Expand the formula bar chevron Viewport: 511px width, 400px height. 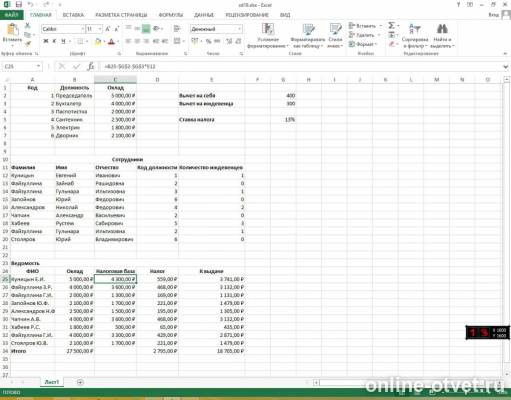click(x=506, y=67)
